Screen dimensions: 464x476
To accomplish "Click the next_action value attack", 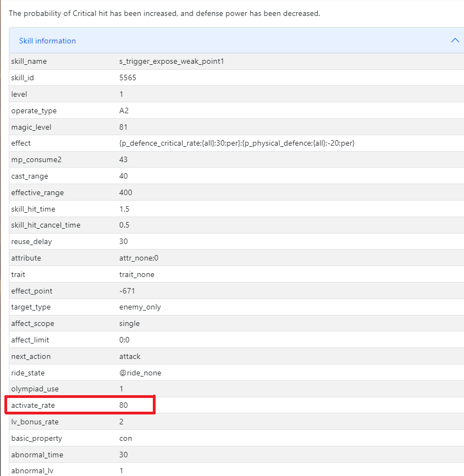I will tap(130, 356).
